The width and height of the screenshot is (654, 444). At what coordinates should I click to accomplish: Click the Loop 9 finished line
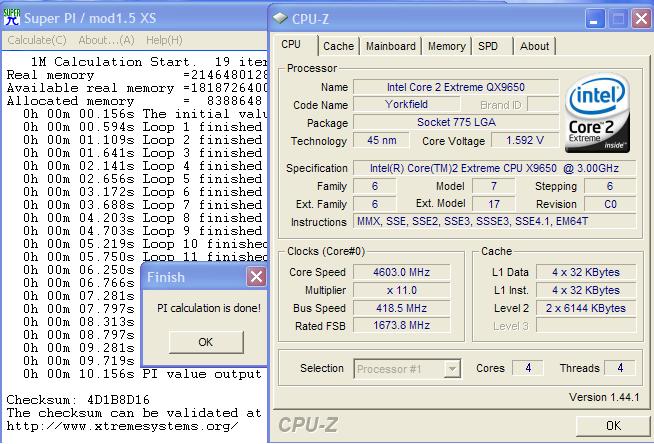click(143, 231)
